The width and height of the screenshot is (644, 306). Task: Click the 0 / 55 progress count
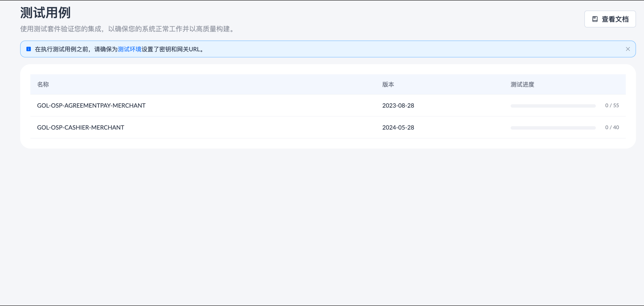[x=612, y=105]
